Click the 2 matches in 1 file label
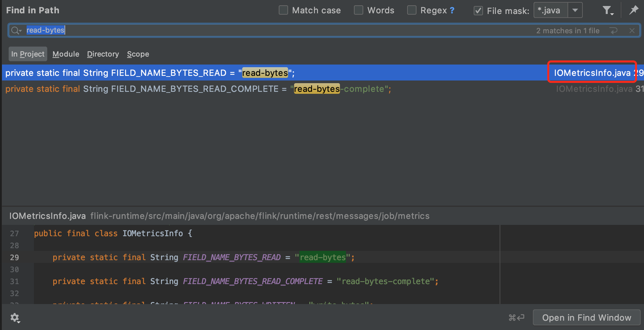The height and width of the screenshot is (330, 644). (568, 31)
